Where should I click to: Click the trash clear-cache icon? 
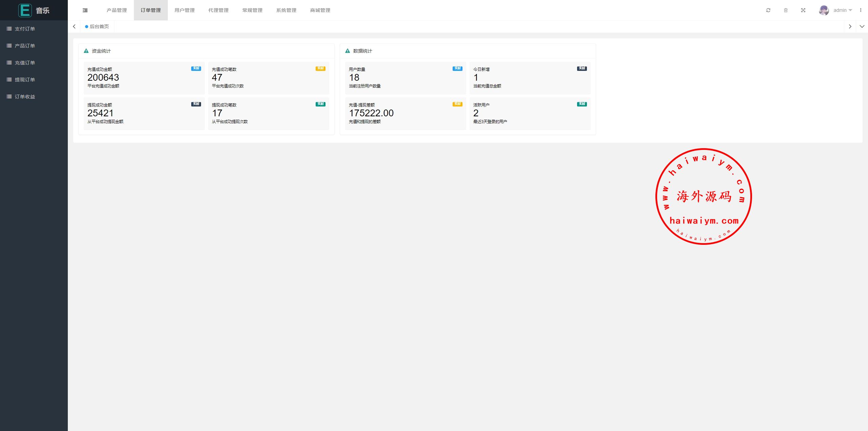(x=786, y=10)
